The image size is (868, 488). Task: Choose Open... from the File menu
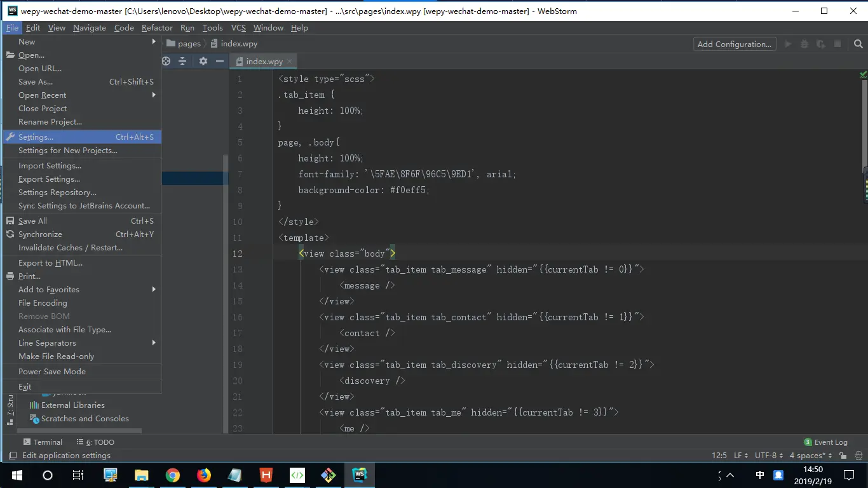click(82, 55)
